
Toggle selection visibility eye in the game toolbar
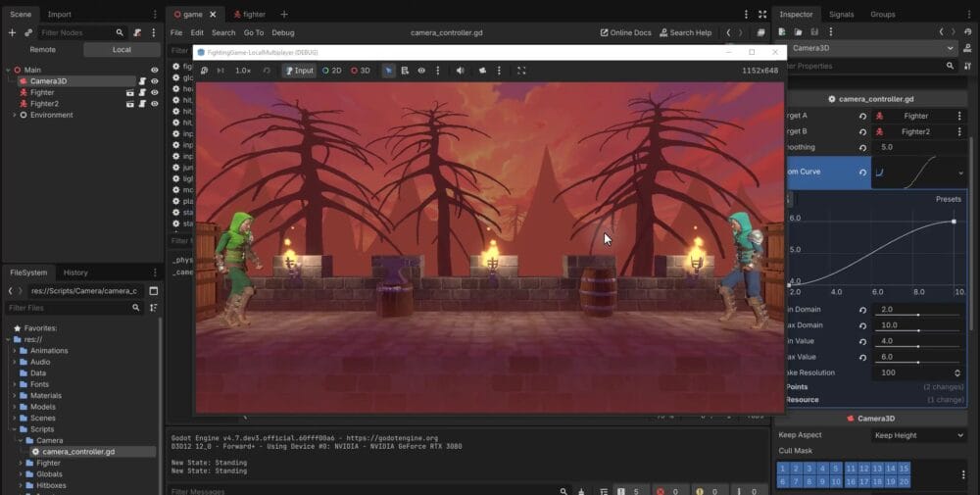pyautogui.click(x=421, y=71)
